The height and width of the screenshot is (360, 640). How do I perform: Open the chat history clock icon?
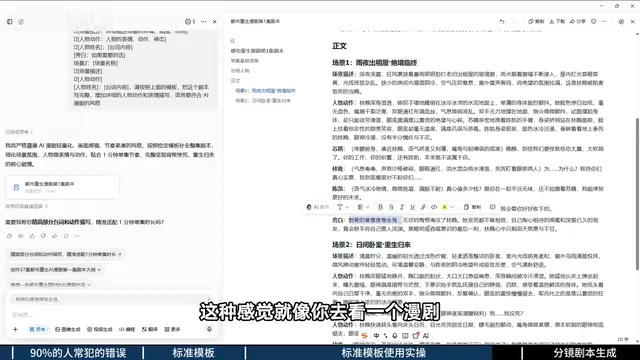click(x=190, y=22)
